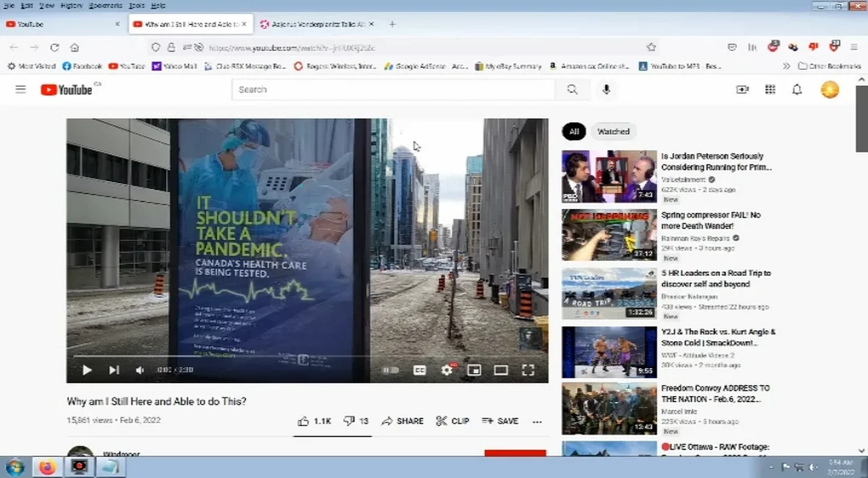This screenshot has width=868, height=478.
Task: Play the video with the play button
Action: [87, 370]
